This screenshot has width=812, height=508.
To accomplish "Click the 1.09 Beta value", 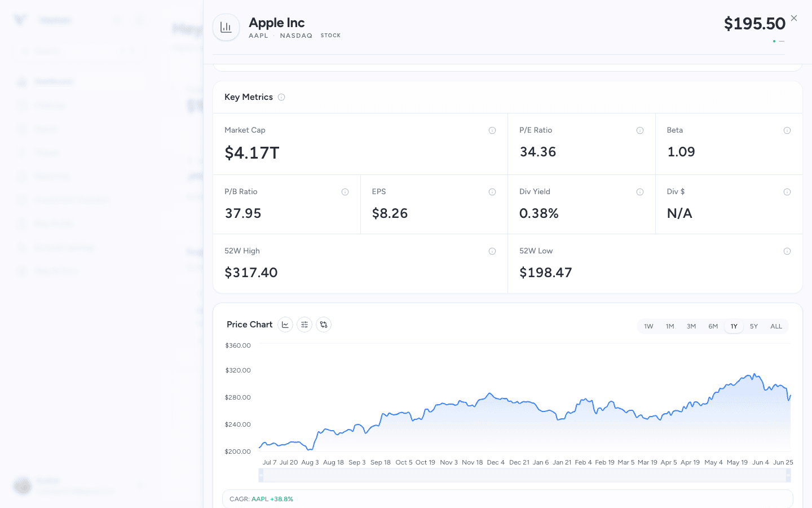I will pyautogui.click(x=681, y=152).
